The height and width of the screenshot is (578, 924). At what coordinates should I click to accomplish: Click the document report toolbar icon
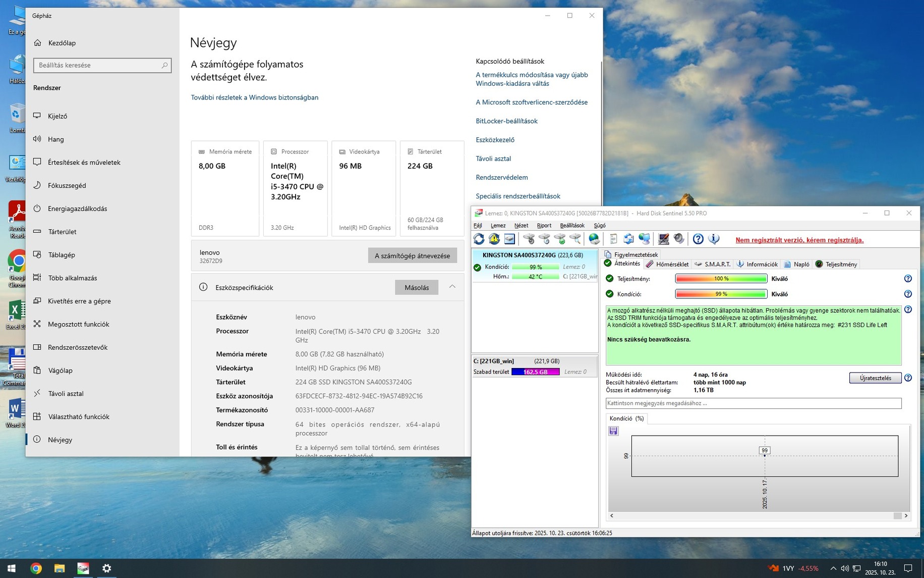[x=613, y=239]
